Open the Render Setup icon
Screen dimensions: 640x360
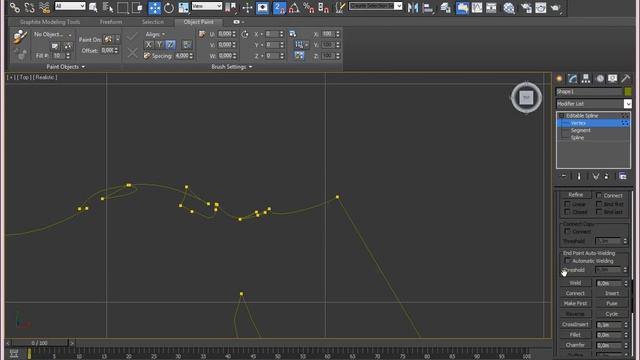(526, 7)
